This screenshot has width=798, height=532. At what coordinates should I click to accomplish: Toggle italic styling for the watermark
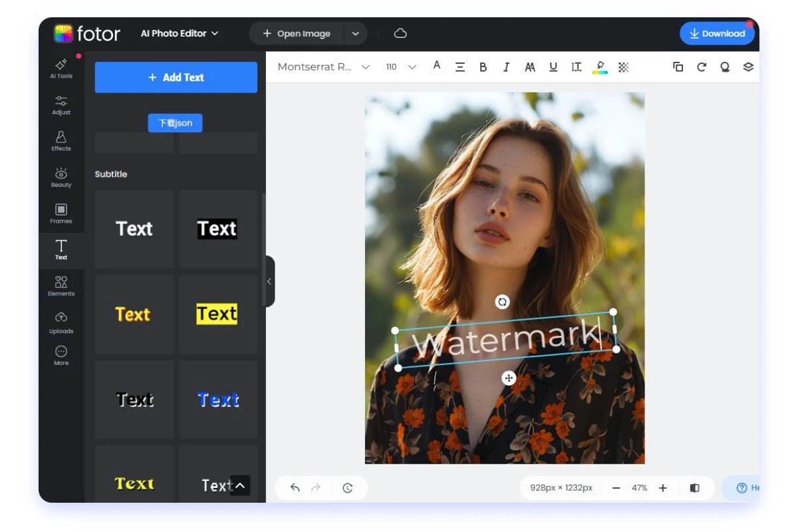coord(506,66)
